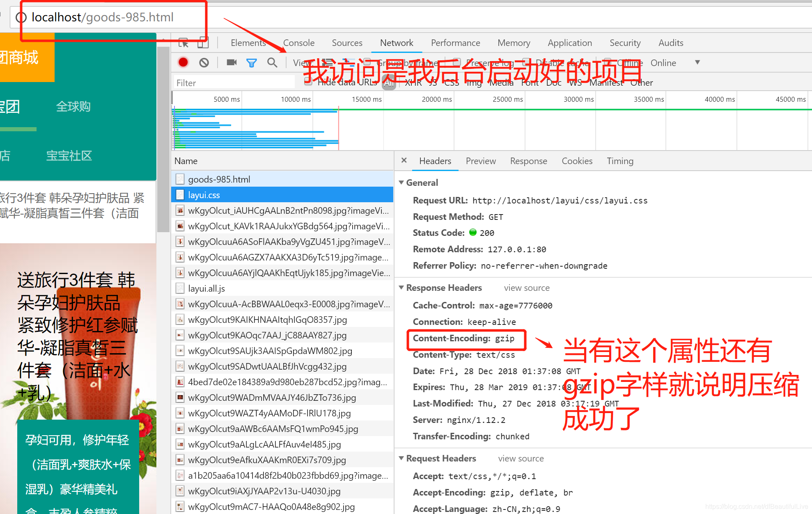Open the Sources panel

[x=347, y=43]
